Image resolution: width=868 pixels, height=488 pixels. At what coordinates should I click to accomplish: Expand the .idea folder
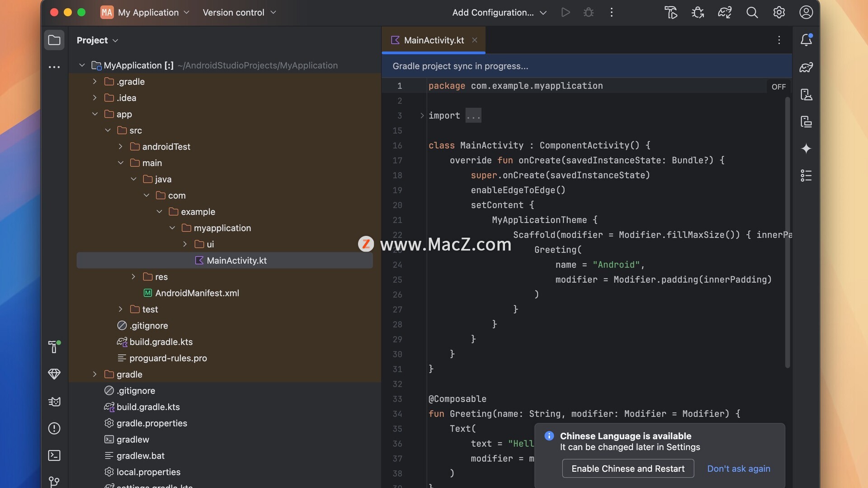[94, 98]
